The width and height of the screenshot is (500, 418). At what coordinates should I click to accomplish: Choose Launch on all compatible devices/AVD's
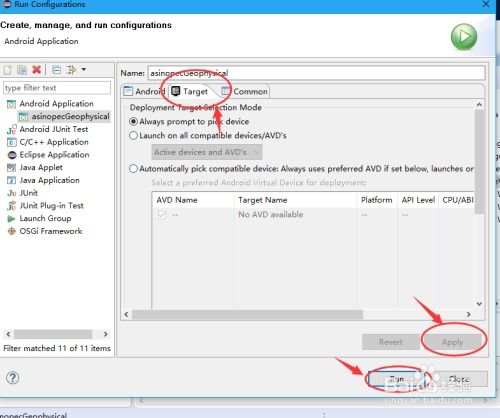tap(208, 135)
